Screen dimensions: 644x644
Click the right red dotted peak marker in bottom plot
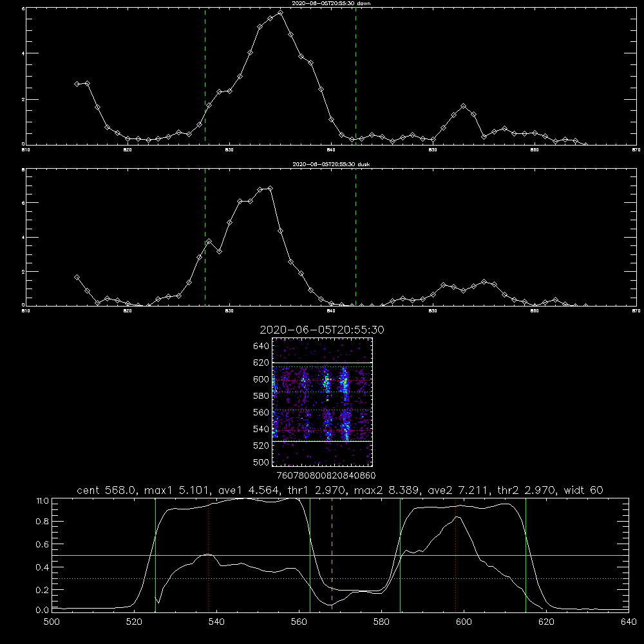[x=455, y=555]
